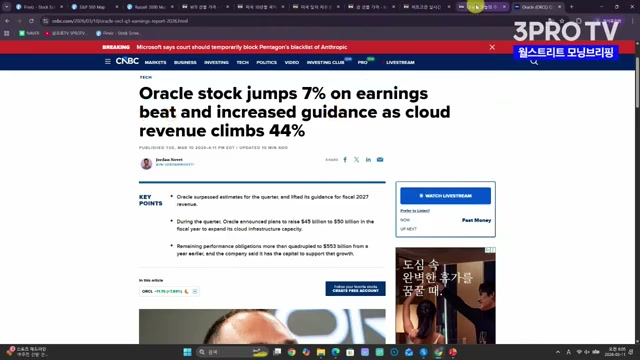
Task: Open the BUSINESS menu
Action: pos(185,62)
